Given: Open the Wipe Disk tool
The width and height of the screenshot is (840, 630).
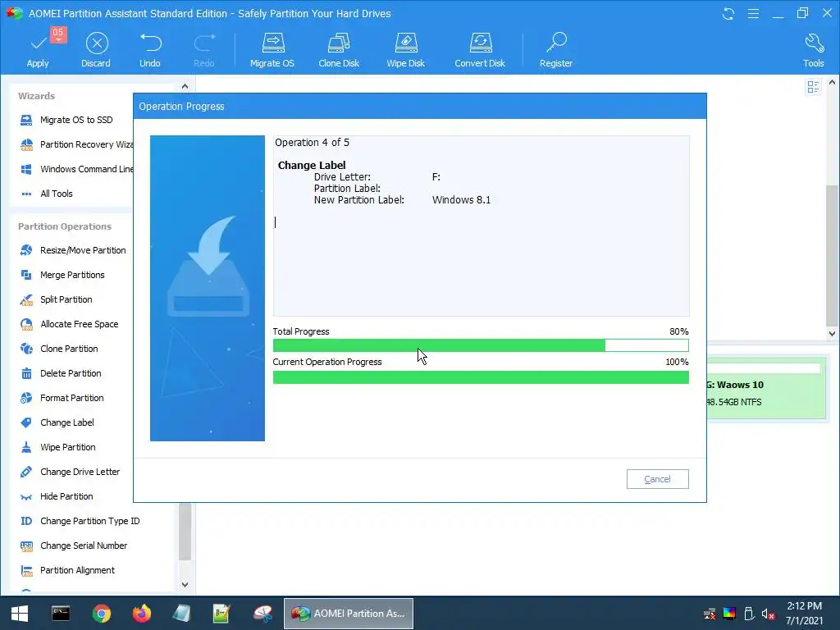Looking at the screenshot, I should click(x=405, y=50).
